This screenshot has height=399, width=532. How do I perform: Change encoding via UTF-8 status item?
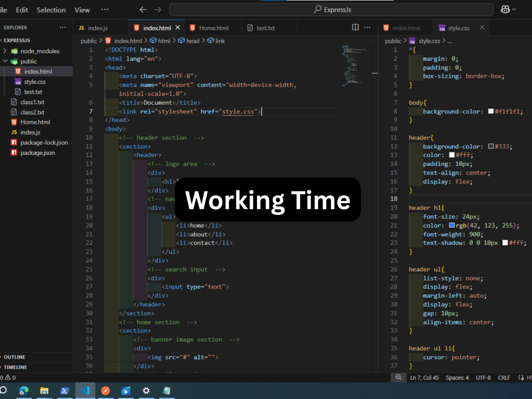point(483,378)
